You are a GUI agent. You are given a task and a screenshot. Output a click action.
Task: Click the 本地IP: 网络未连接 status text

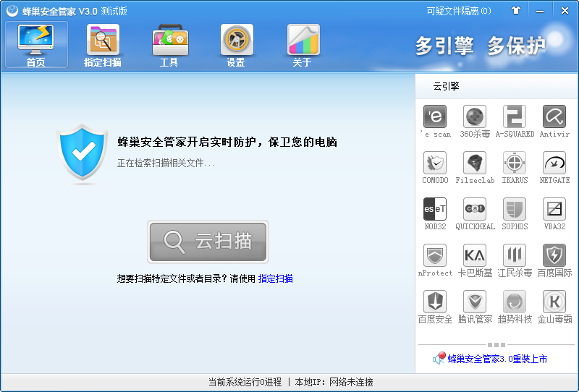click(x=334, y=382)
